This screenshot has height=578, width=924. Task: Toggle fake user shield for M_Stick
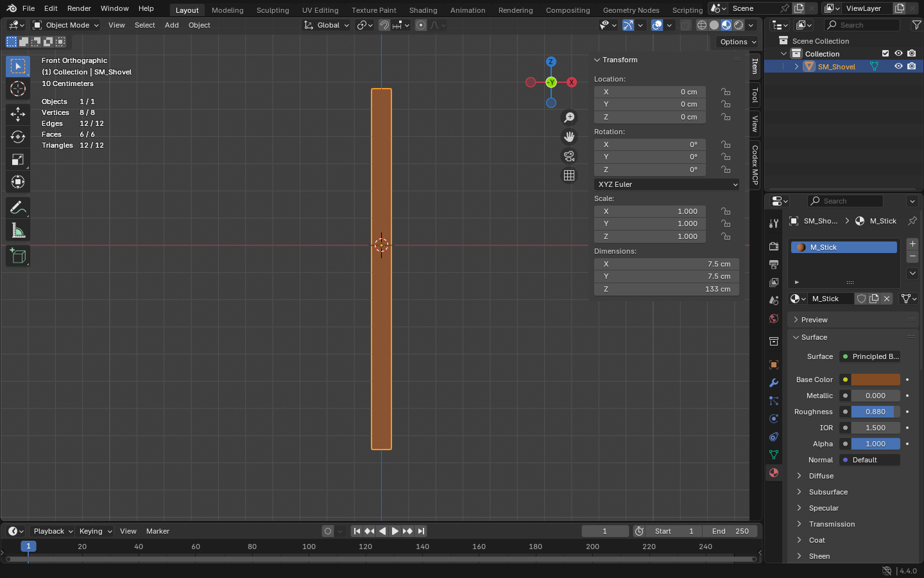pos(861,299)
